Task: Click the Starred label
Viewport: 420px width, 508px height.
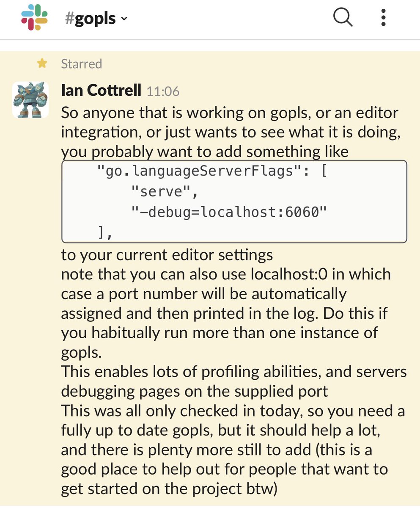Action: [x=81, y=64]
